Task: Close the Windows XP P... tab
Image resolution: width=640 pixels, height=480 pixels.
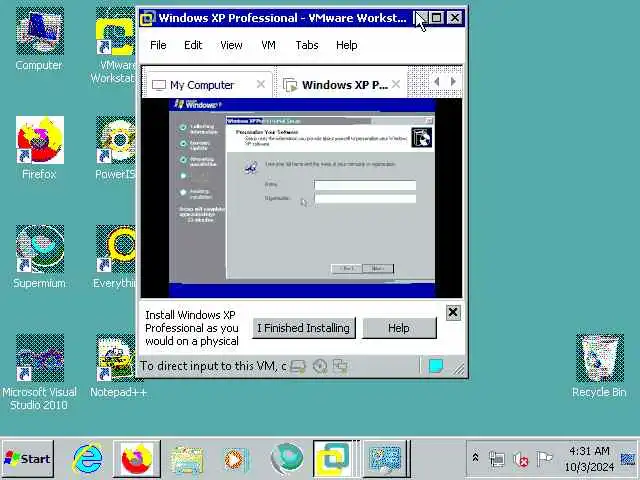Action: [x=396, y=84]
